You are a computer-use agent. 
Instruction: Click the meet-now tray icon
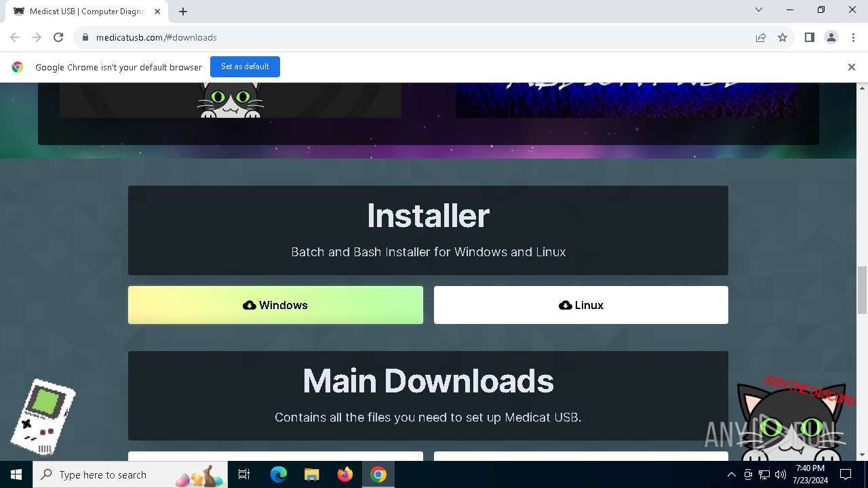(748, 474)
